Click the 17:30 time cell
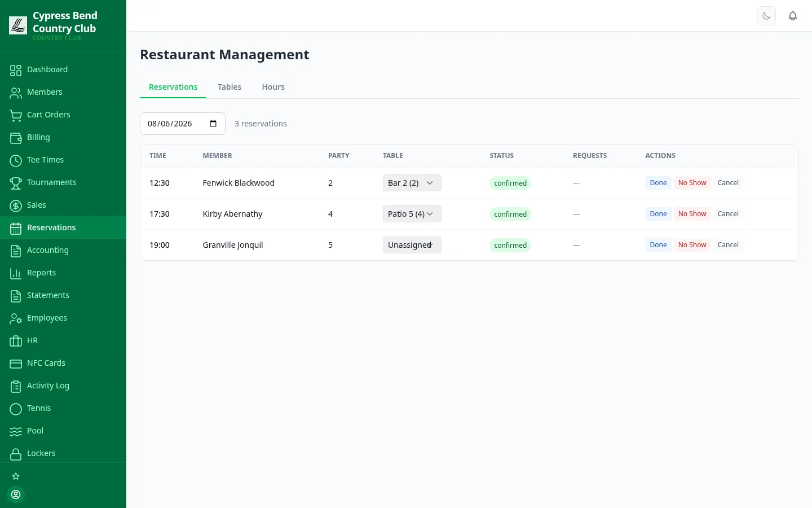Screen dimensions: 812x508 [x=160, y=214]
